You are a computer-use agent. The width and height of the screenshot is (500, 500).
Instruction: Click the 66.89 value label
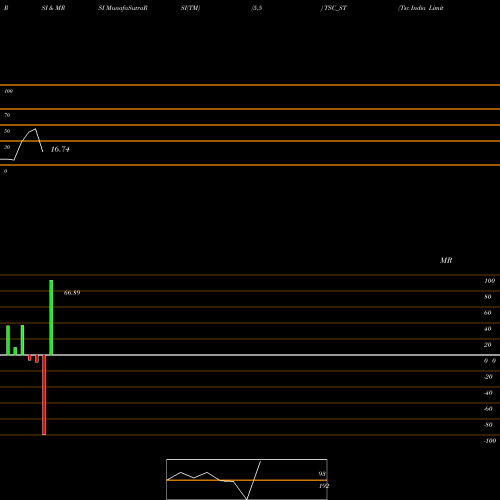[x=72, y=293]
